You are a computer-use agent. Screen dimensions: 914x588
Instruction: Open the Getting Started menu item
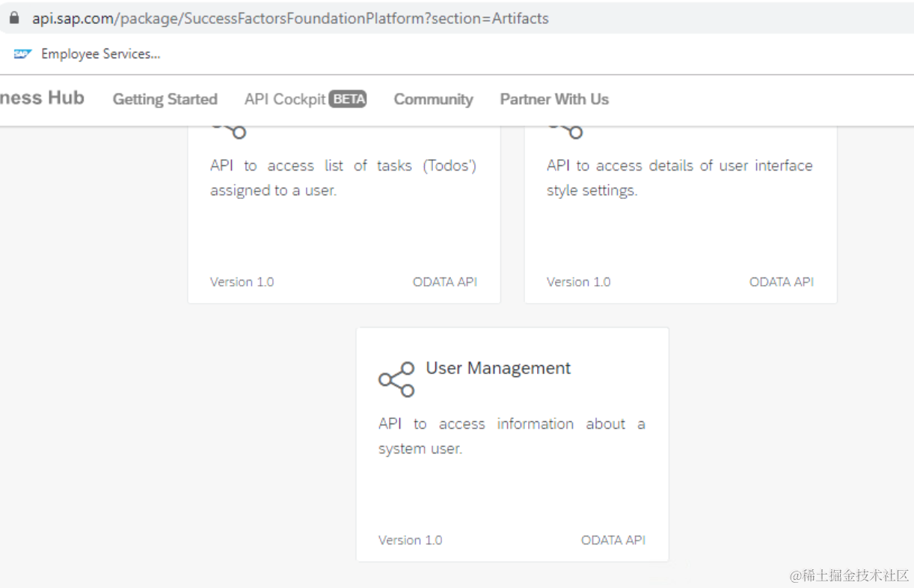[165, 99]
